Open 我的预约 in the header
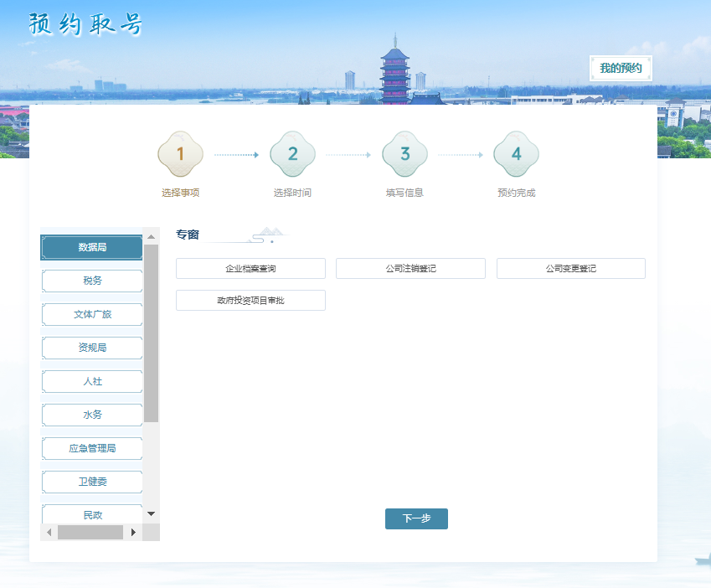The width and height of the screenshot is (711, 588). pos(621,69)
